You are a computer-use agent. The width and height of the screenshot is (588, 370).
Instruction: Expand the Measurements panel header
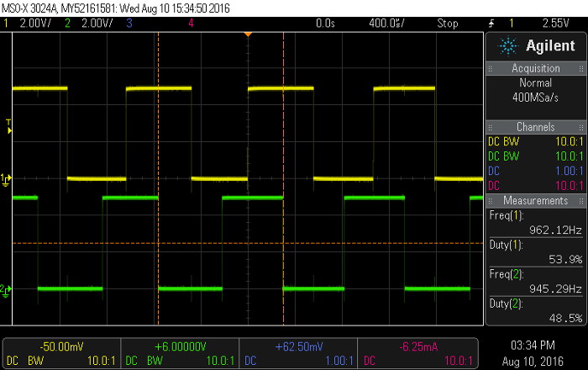pyautogui.click(x=536, y=201)
